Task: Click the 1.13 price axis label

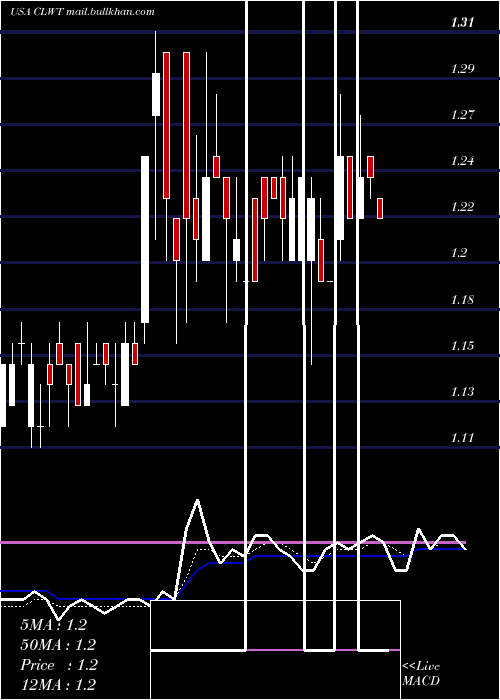Action: (462, 392)
